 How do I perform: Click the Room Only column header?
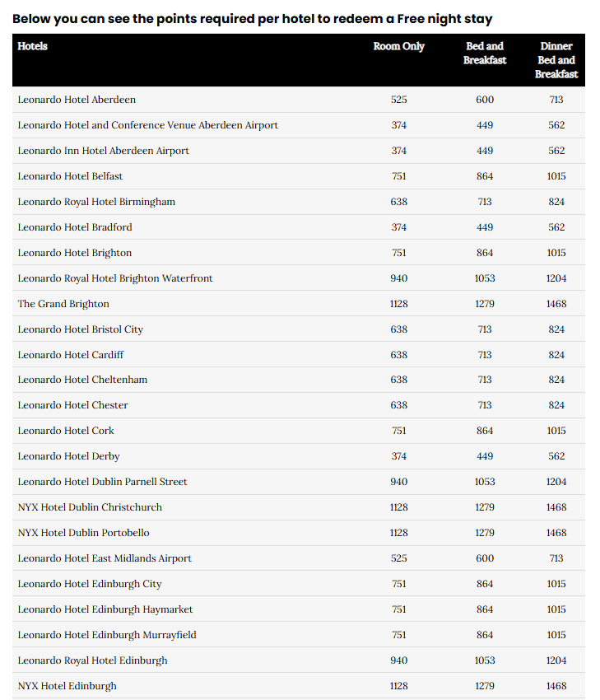399,46
